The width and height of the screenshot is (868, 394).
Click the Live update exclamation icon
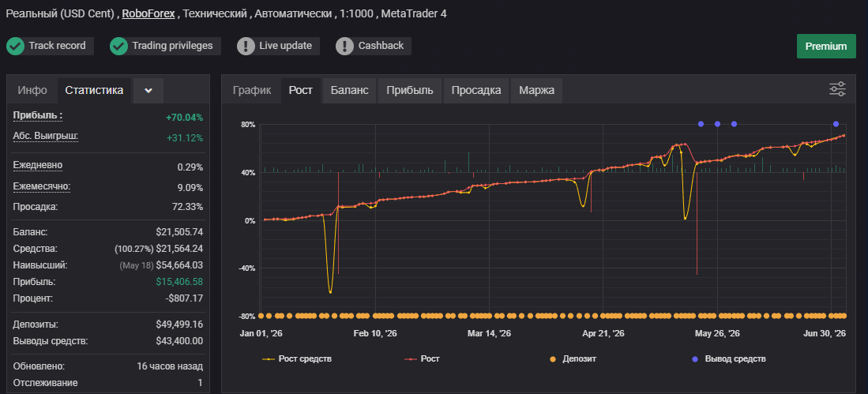pyautogui.click(x=246, y=46)
